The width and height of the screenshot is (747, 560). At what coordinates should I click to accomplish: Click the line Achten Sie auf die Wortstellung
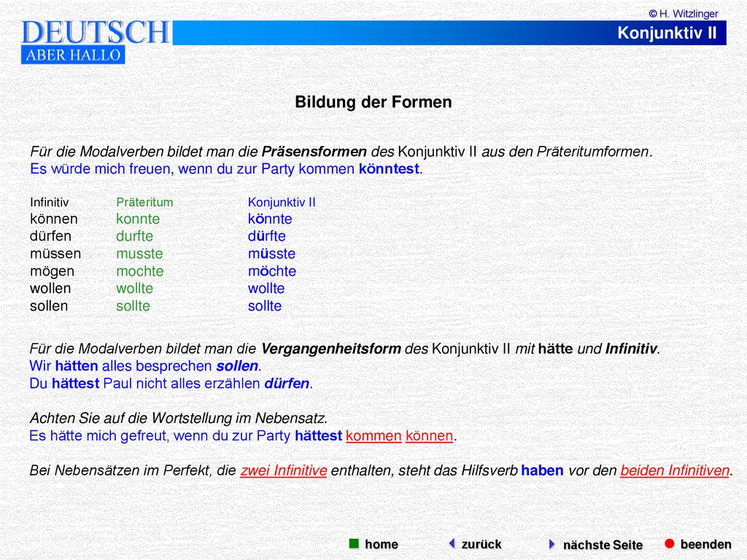pos(179,419)
